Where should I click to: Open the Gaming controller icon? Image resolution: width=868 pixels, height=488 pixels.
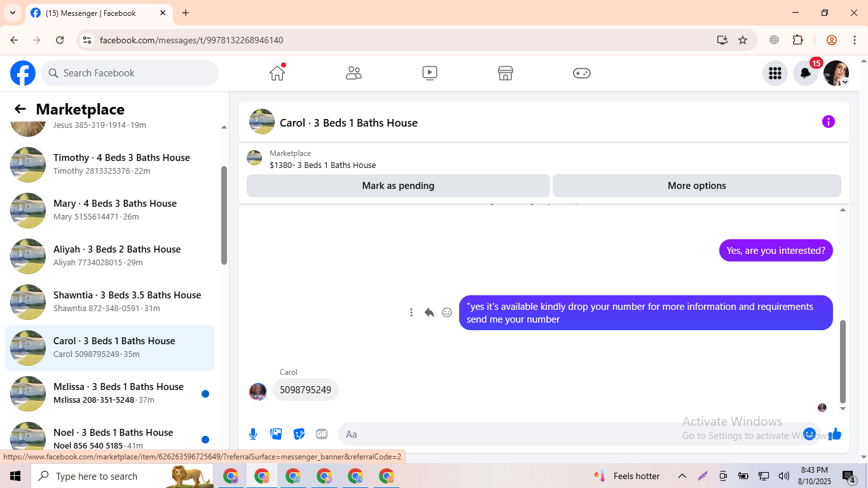pyautogui.click(x=582, y=73)
